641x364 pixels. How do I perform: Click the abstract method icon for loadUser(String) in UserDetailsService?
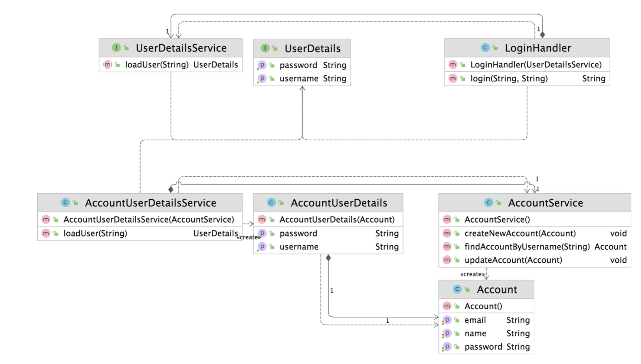(x=107, y=64)
